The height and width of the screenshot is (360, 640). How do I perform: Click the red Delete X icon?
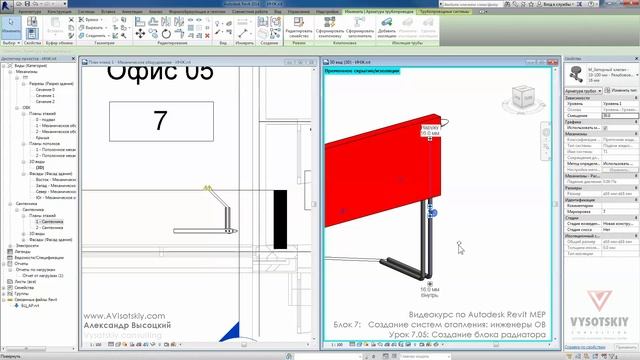pos(207,36)
